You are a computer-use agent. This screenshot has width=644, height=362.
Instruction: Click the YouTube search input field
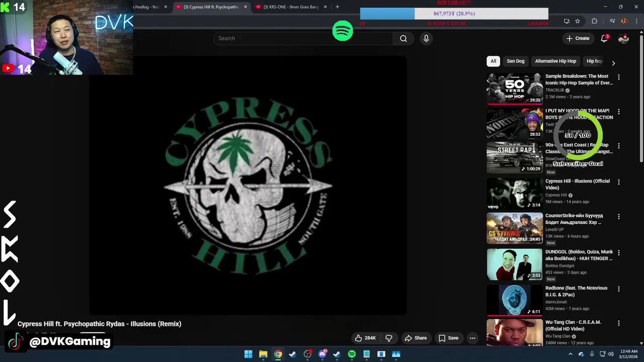(x=303, y=38)
